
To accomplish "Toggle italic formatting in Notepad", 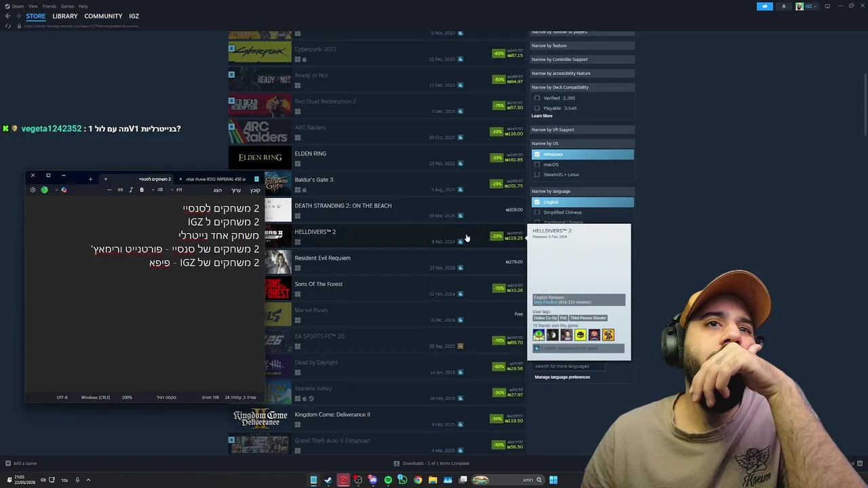I will pyautogui.click(x=131, y=190).
